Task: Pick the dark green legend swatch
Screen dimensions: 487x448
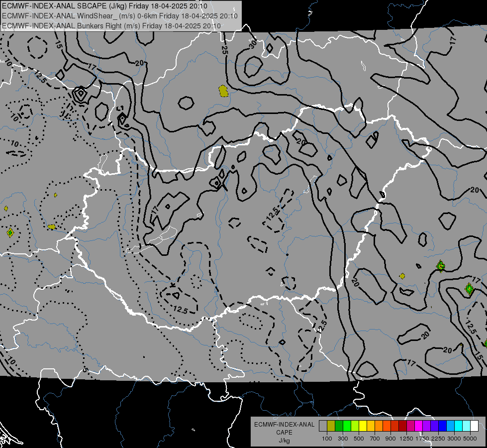Action: point(339,426)
